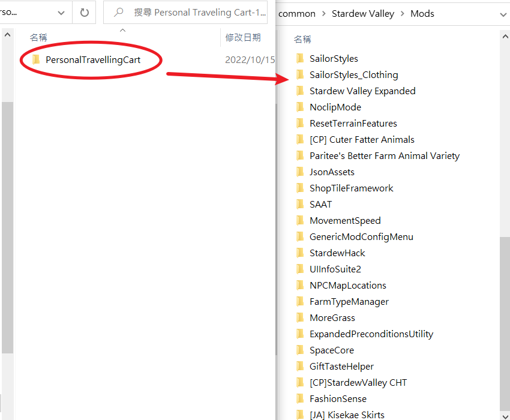Click the StardewHack folder name
This screenshot has width=510, height=420.
(x=337, y=253)
